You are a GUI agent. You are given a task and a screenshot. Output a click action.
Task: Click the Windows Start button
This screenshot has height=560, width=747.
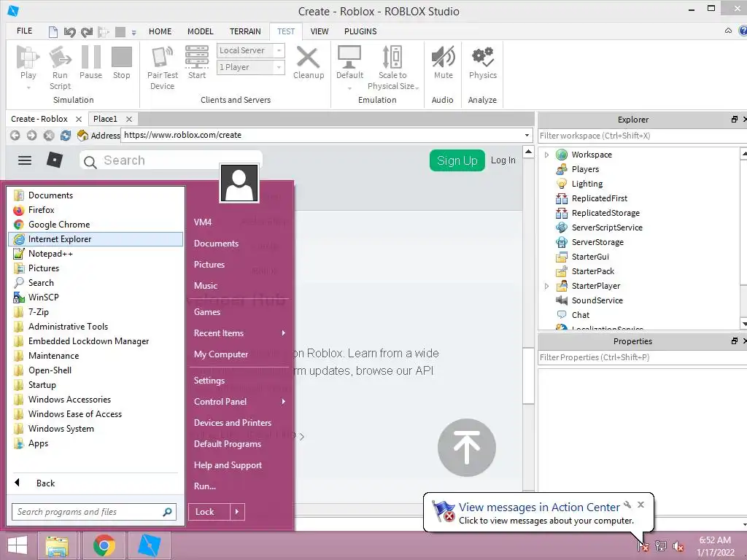click(x=18, y=545)
